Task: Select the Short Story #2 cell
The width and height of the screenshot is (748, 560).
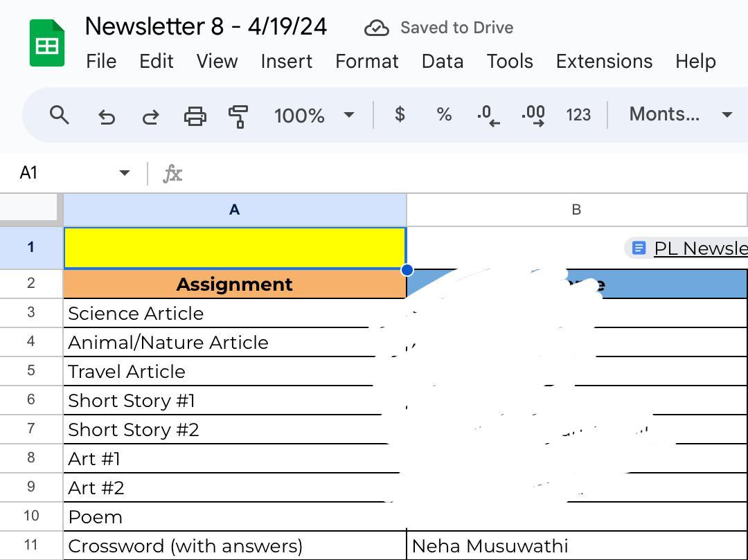Action: click(235, 429)
